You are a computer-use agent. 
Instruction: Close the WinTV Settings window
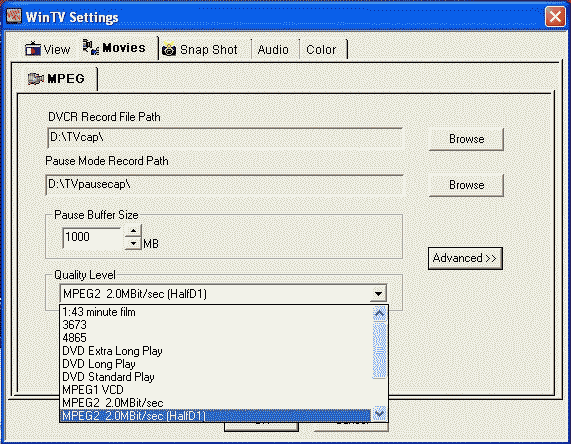(x=555, y=17)
